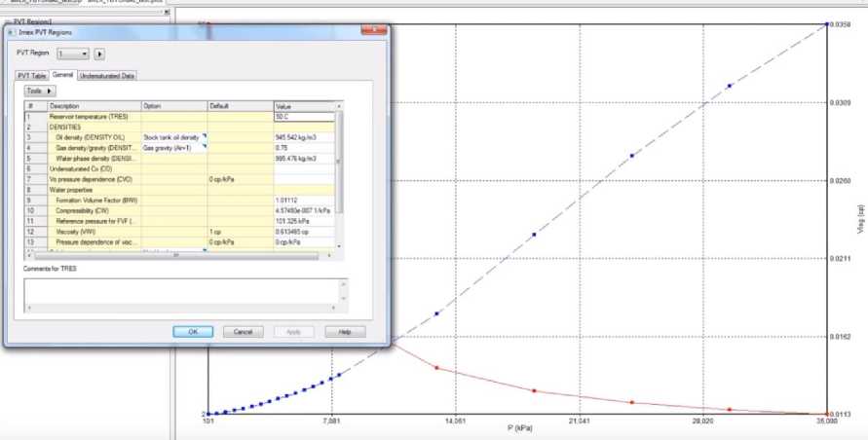This screenshot has width=868, height=440.
Task: Click the Visg (cp) axis label on plot
Action: coord(860,220)
